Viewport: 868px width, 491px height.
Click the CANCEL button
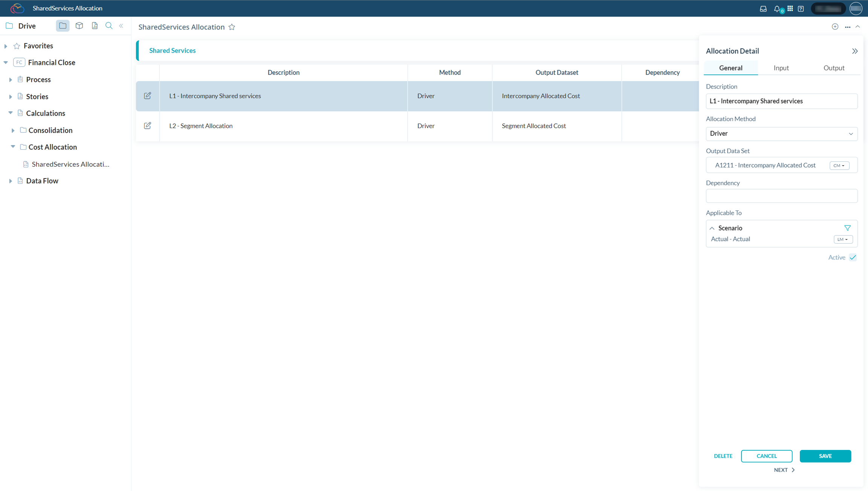point(766,456)
